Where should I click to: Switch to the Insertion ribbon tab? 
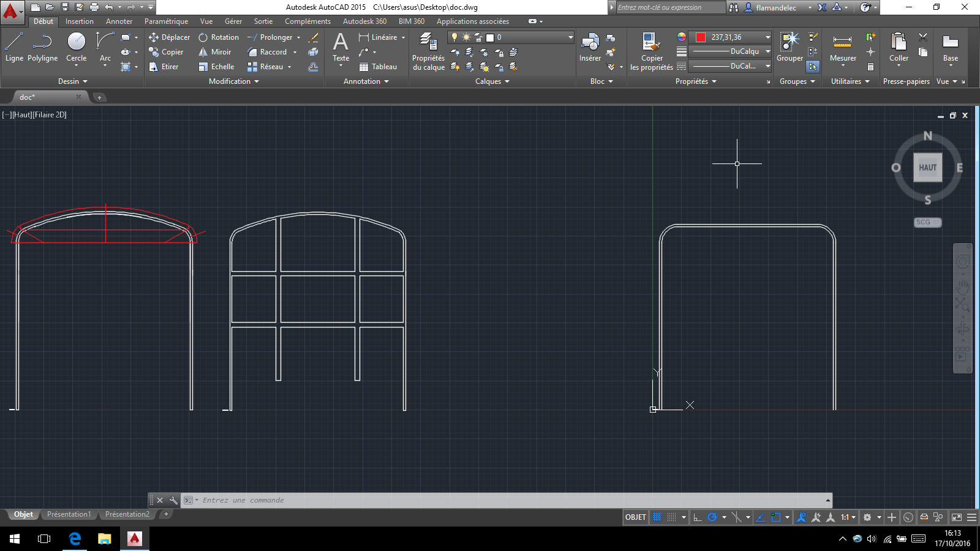(x=80, y=21)
